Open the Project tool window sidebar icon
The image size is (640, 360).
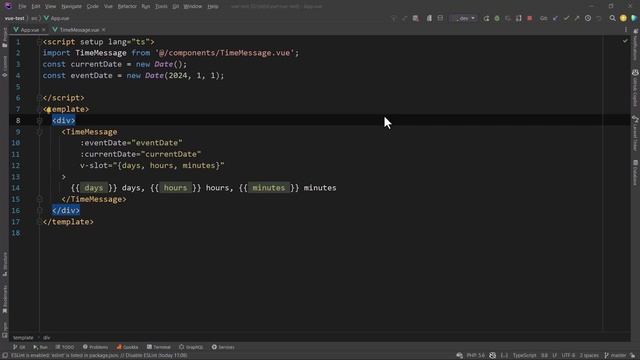[4, 38]
